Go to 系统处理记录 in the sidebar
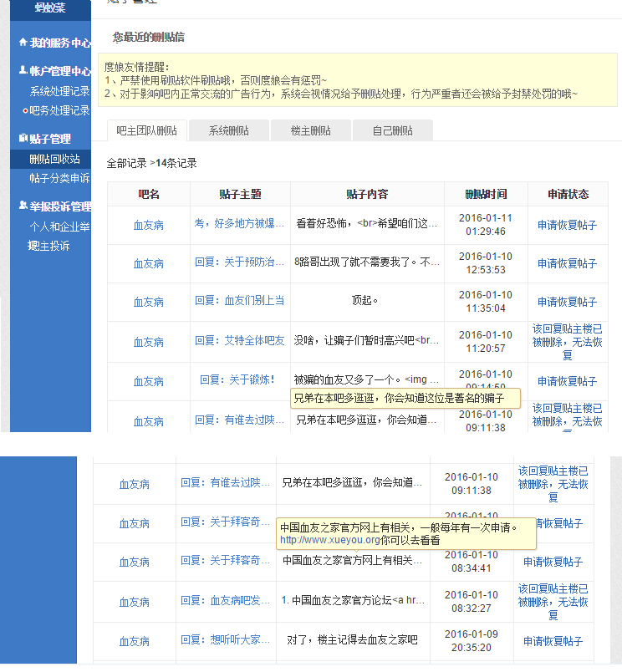This screenshot has height=672, width=622. [59, 91]
